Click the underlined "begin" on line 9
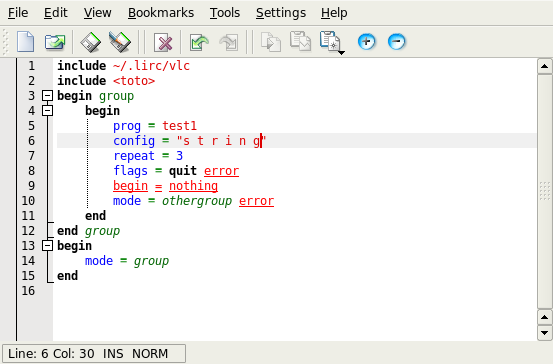553x364 pixels. pos(130,186)
